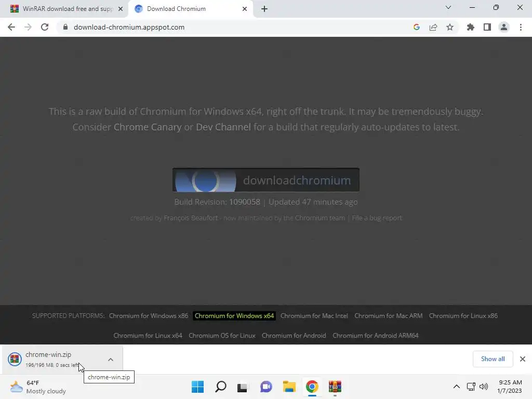Image resolution: width=532 pixels, height=399 pixels.
Task: Choose Chromium for Android
Action: click(294, 336)
